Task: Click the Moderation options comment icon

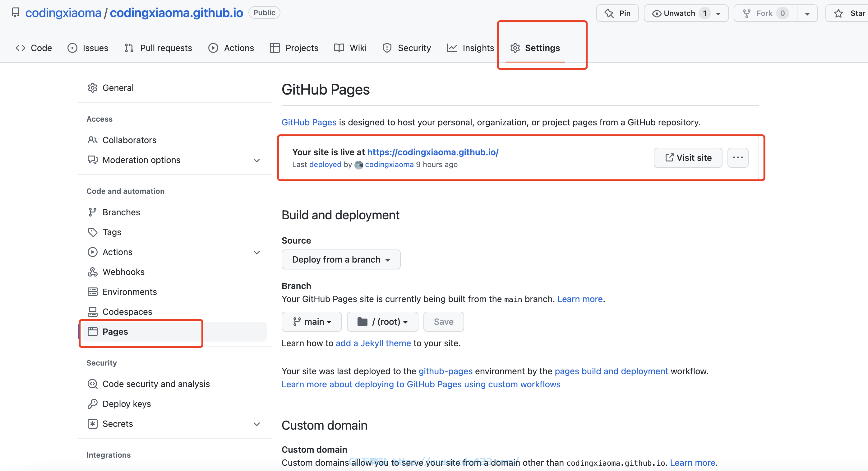Action: click(92, 160)
